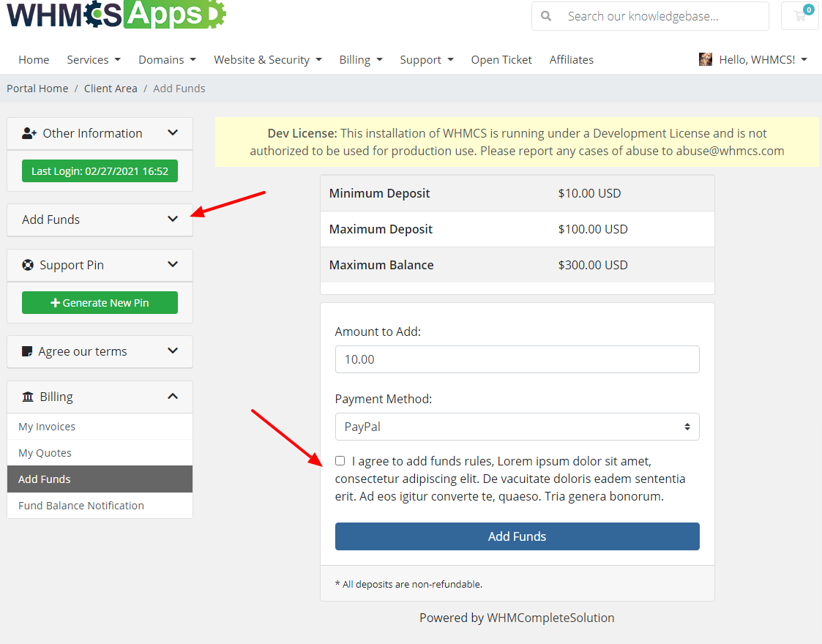Click the blue Add Funds button
This screenshot has height=644, width=822.
tap(517, 536)
